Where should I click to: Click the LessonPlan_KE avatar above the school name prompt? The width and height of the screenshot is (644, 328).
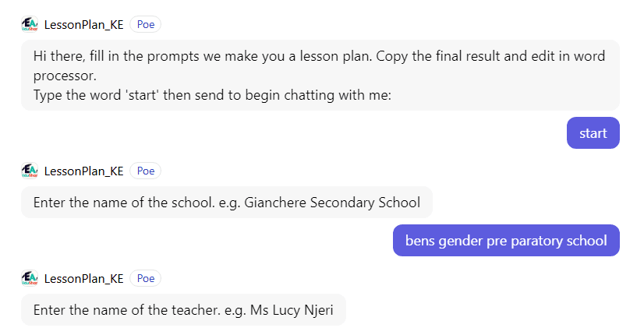(x=30, y=171)
